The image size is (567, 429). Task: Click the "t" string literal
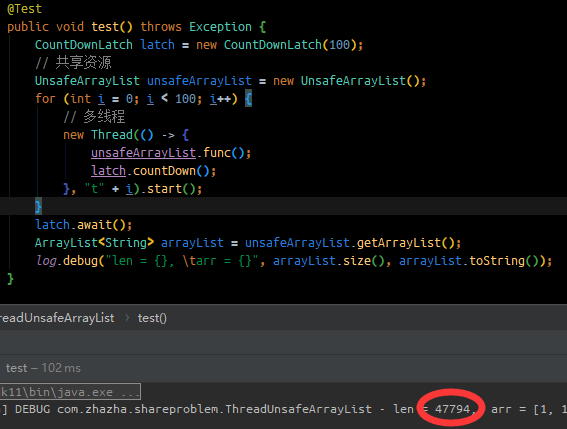94,189
